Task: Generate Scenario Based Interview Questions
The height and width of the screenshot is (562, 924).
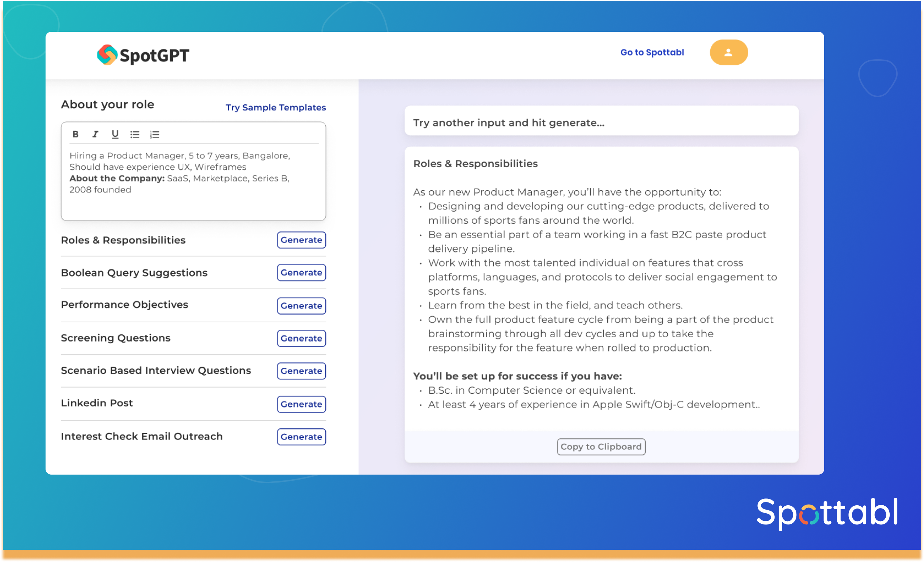Action: coord(301,371)
